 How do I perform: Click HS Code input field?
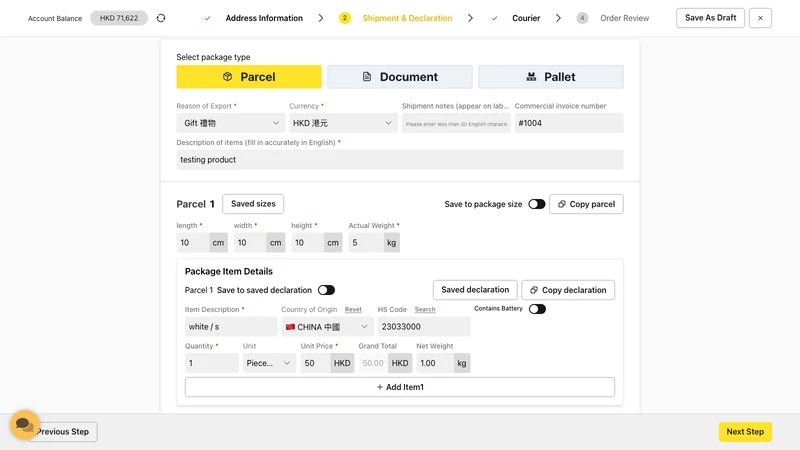pos(424,327)
